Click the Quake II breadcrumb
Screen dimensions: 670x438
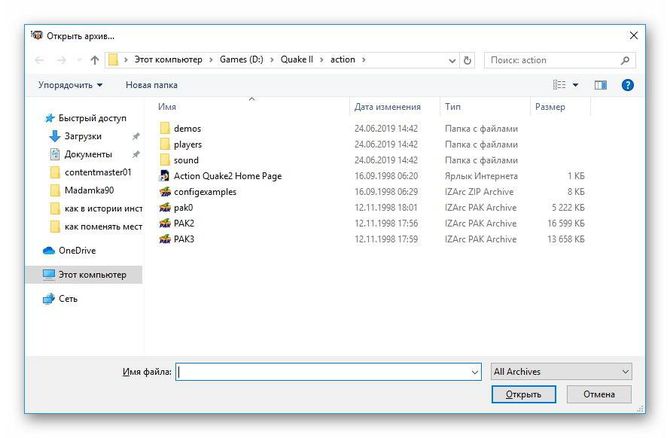(297, 60)
